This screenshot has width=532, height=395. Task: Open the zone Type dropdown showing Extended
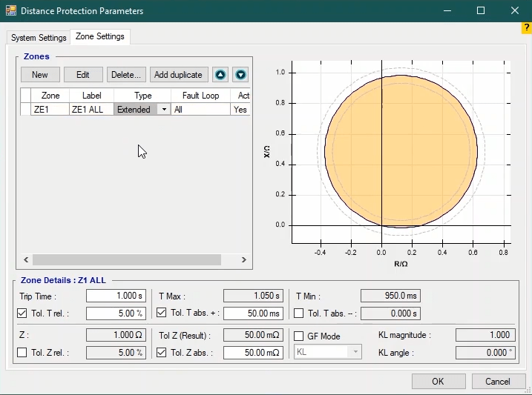164,109
